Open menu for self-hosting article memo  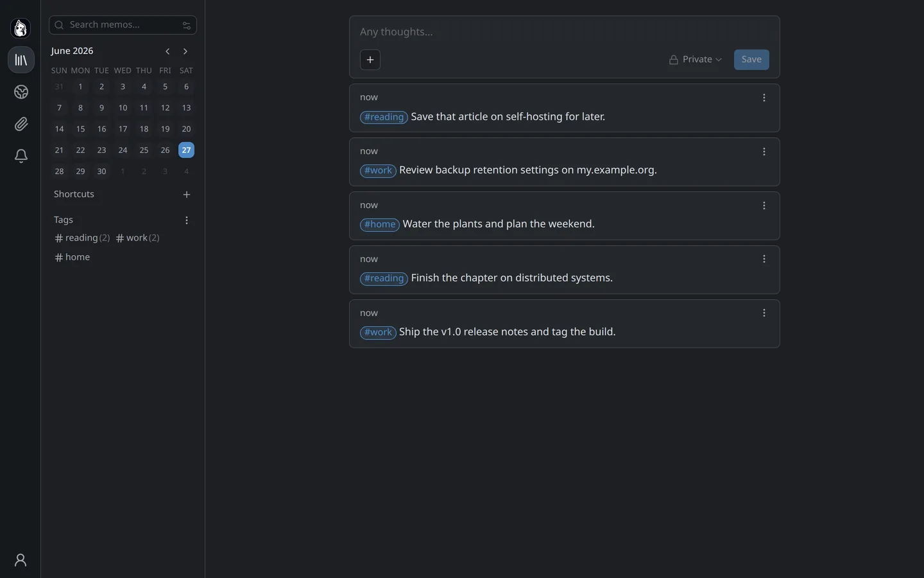coord(764,98)
